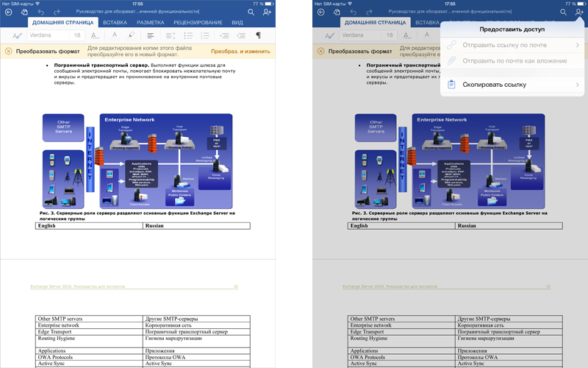
Task: Redo action in right screenshot
Action: (x=369, y=12)
